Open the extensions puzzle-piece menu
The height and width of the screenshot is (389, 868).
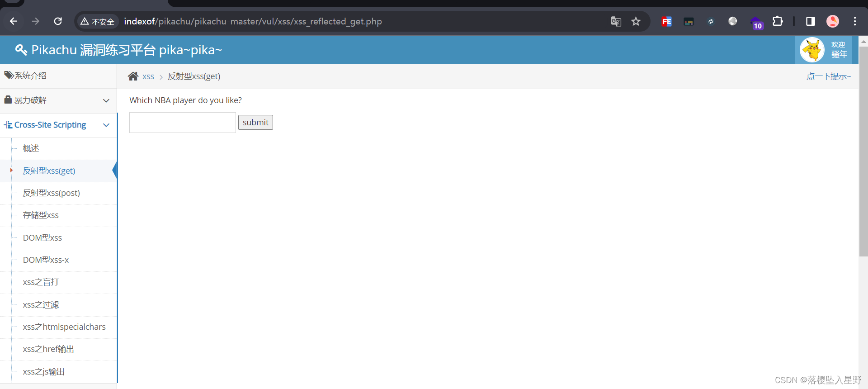point(778,21)
